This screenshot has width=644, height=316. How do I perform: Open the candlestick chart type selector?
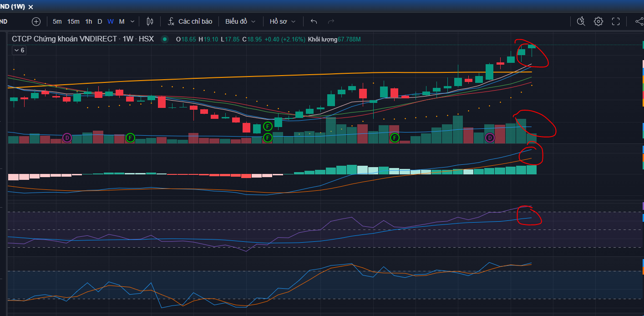[150, 21]
